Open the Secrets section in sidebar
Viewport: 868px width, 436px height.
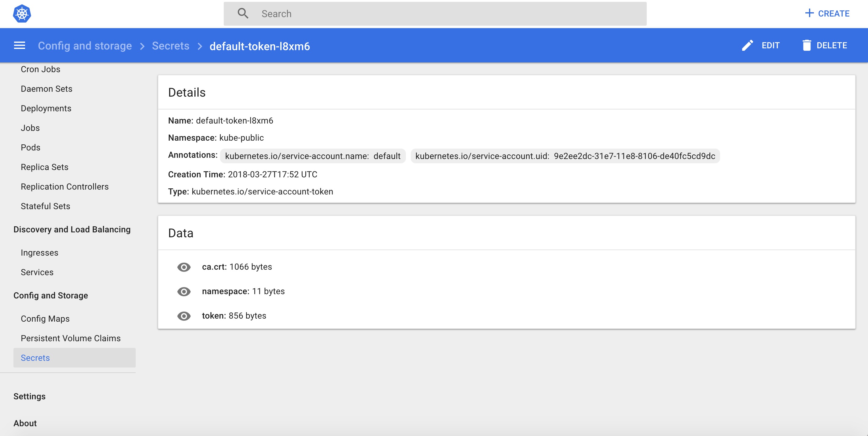pyautogui.click(x=35, y=358)
